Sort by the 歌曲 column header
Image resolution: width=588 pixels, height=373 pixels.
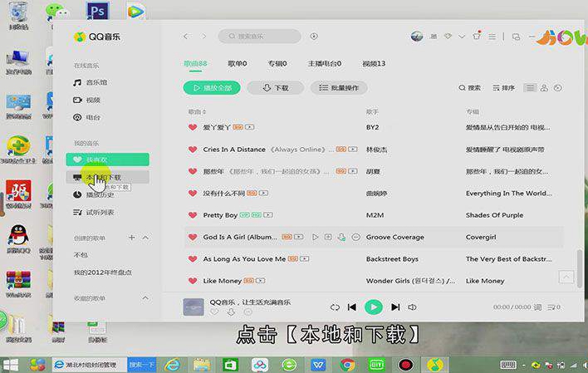pyautogui.click(x=197, y=112)
